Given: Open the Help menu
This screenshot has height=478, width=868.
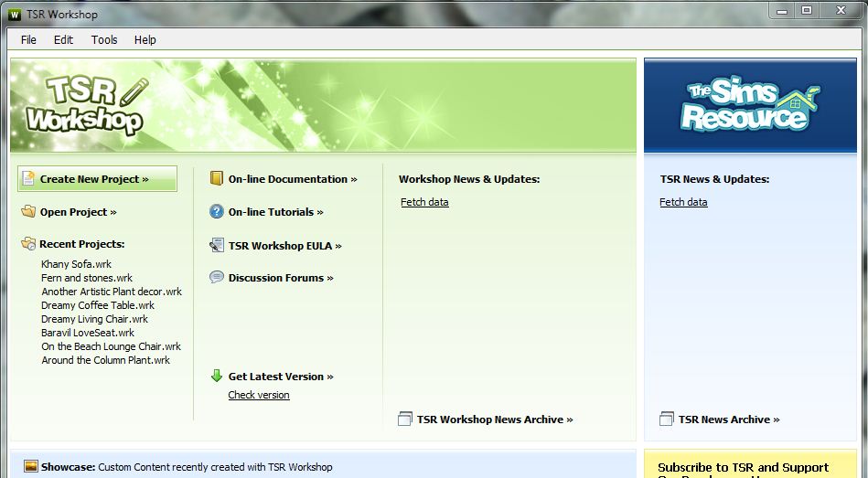Looking at the screenshot, I should (x=145, y=40).
